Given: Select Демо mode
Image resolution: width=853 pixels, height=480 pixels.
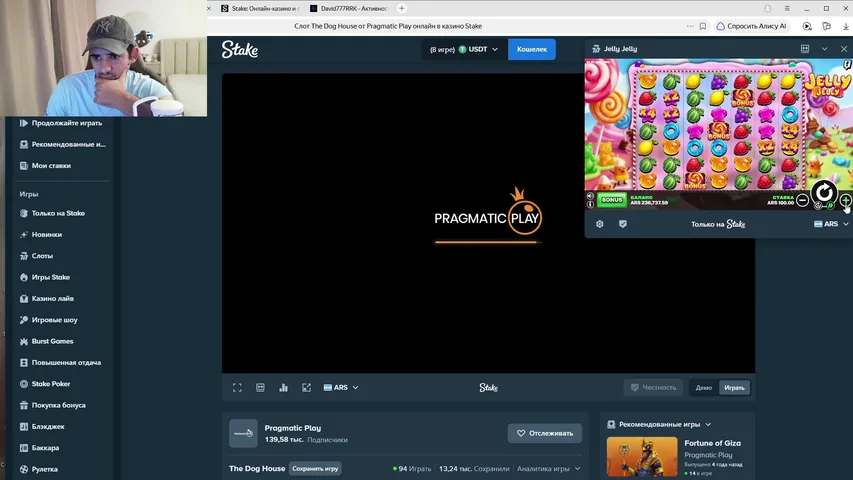Looking at the screenshot, I should (703, 387).
